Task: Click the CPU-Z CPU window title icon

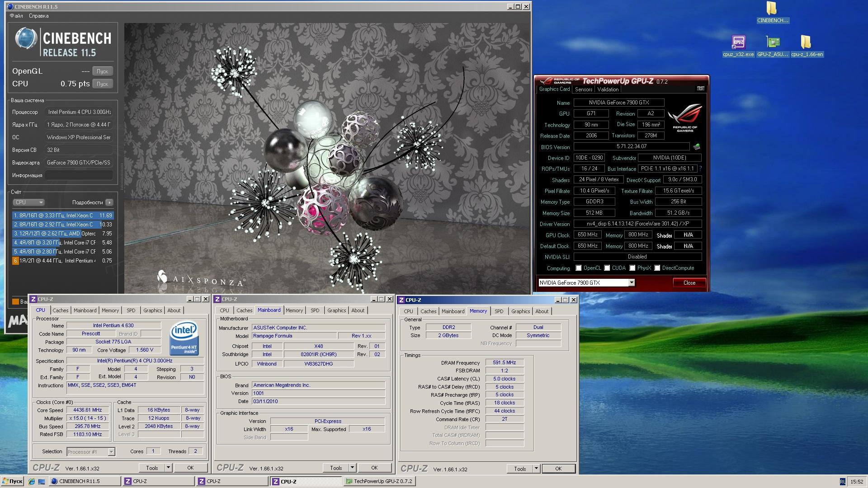Action: 33,299
